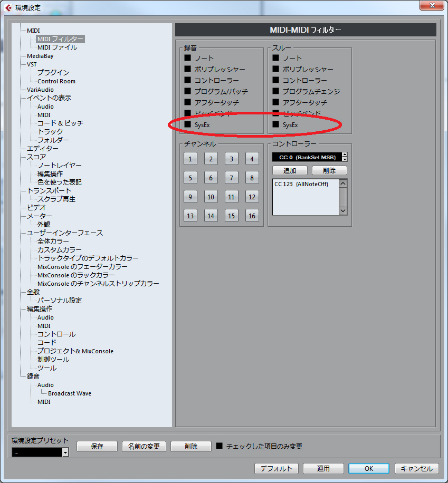Enable チェックした項目のみ変更 checkbox
Image resolution: width=448 pixels, height=483 pixels.
219,446
